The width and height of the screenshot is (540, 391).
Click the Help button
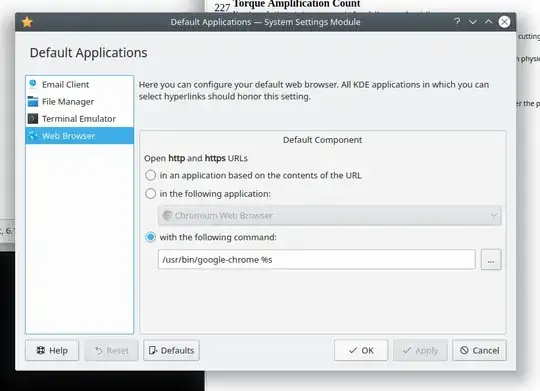click(x=52, y=350)
